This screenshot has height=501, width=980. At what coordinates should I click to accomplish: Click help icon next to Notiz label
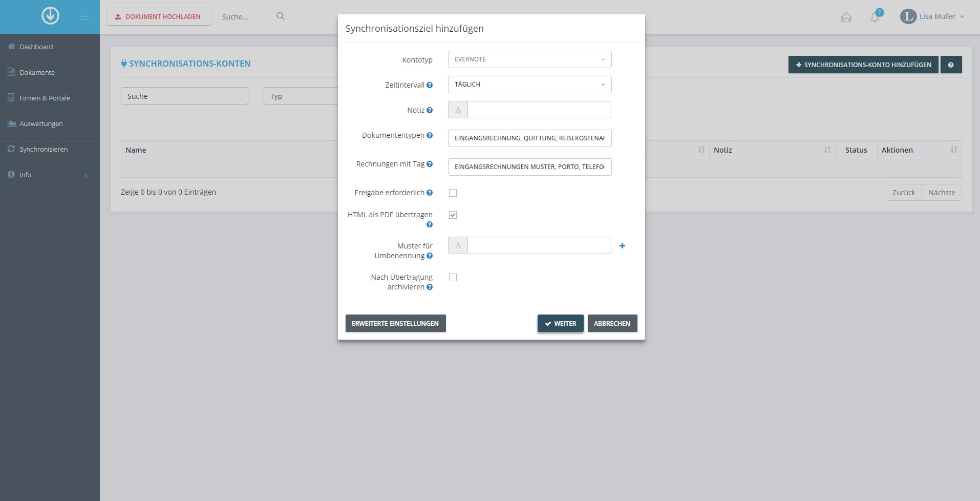430,110
